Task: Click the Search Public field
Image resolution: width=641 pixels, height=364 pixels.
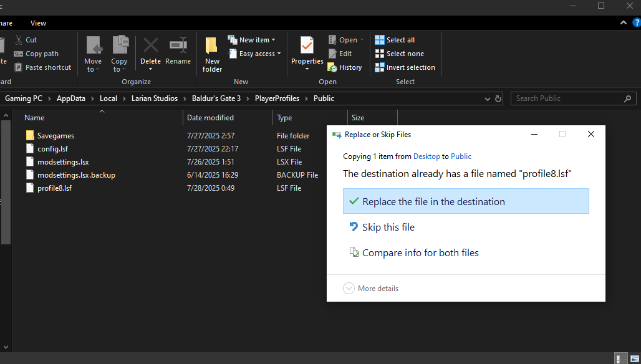Action: click(x=567, y=98)
